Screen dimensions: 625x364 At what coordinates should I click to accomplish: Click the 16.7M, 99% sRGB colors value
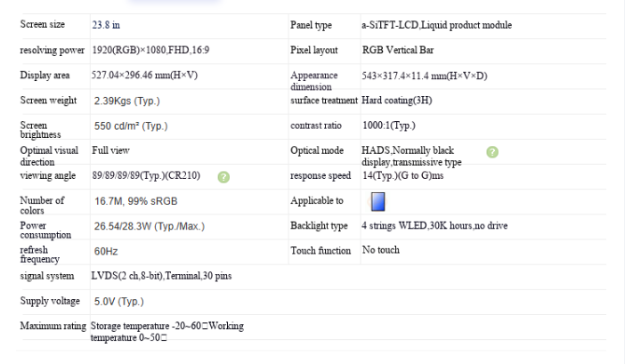point(136,201)
